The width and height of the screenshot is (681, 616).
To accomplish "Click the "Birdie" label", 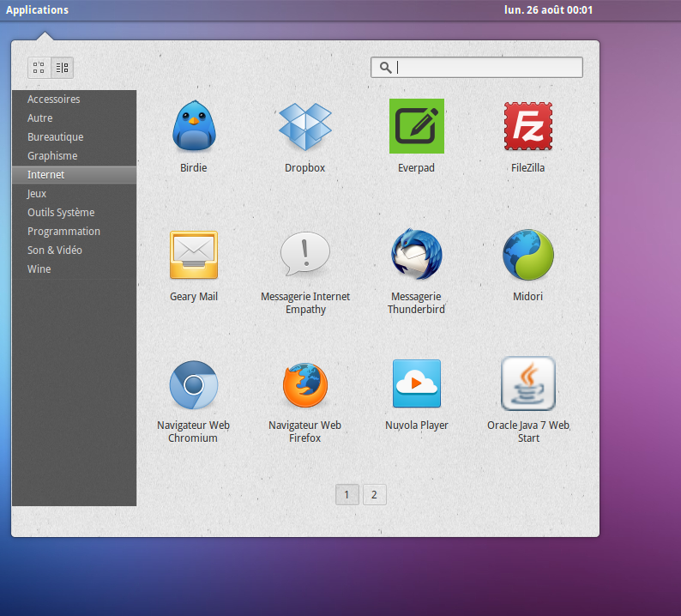I will coord(194,167).
